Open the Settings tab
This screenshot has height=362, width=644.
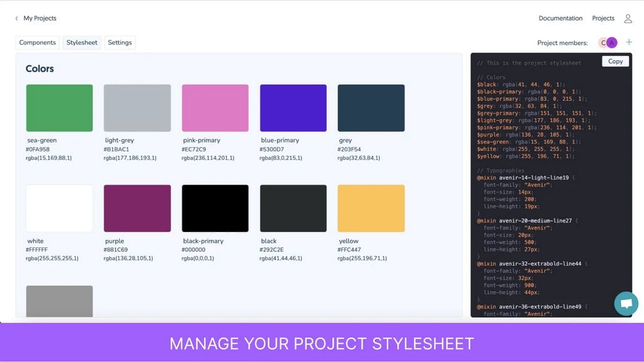[120, 43]
